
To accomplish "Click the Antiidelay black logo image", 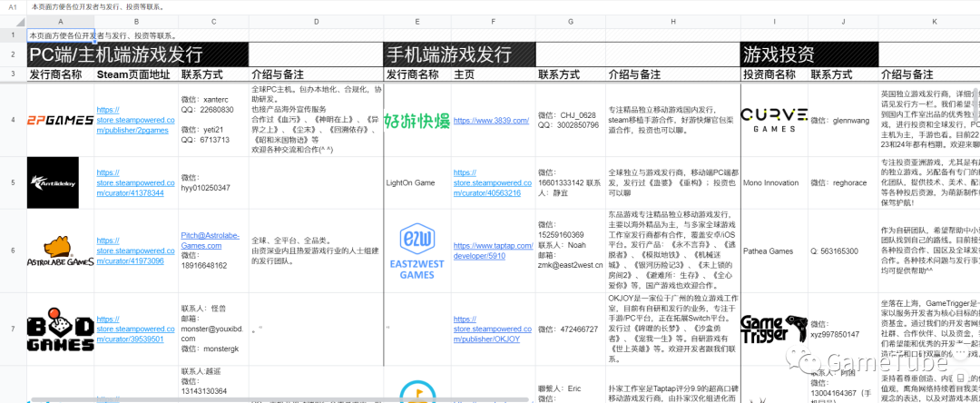I will (x=54, y=182).
